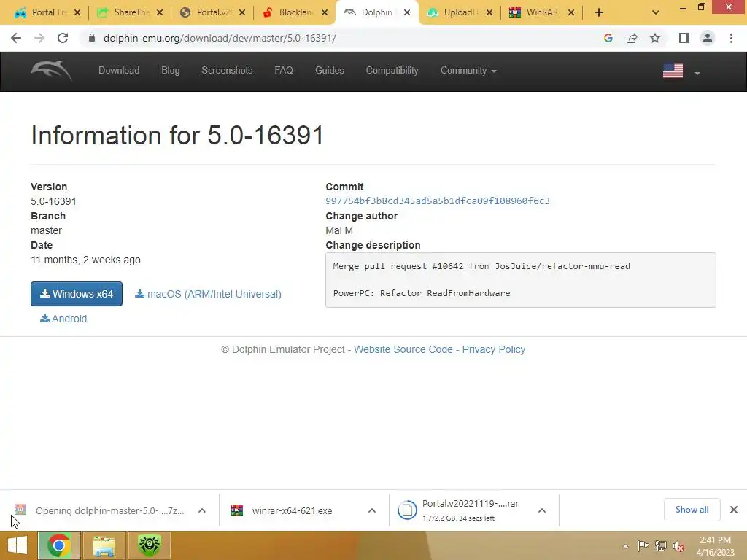Expand options for Portal rar download
Screen dimensions: 747x560
(542, 510)
